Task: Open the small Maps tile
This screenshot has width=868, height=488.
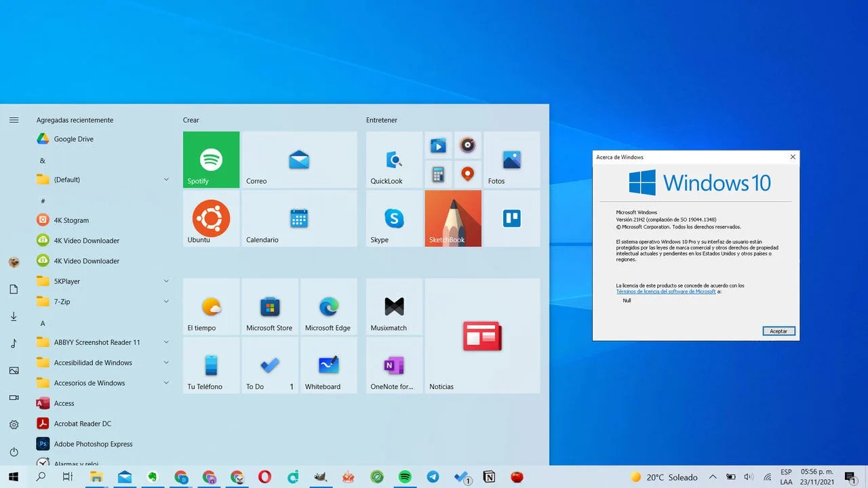Action: (x=467, y=174)
